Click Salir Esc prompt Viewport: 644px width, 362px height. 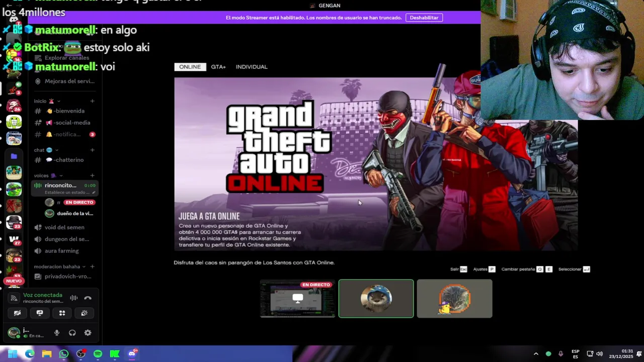click(459, 269)
